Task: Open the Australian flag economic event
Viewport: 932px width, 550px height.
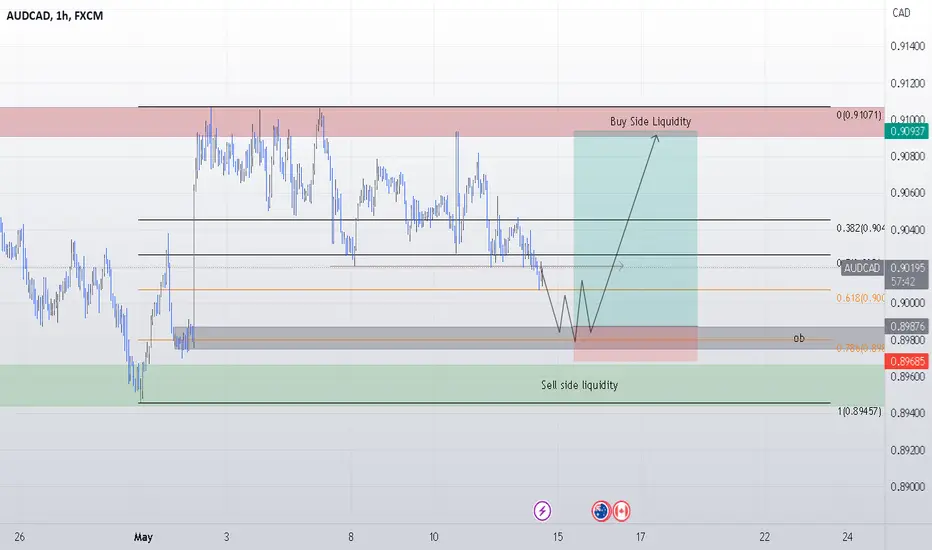Action: pos(602,511)
